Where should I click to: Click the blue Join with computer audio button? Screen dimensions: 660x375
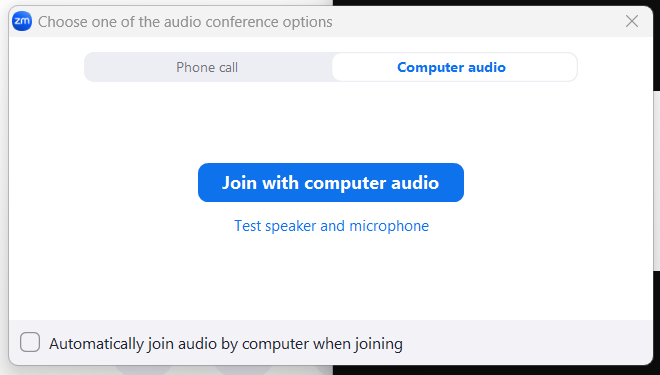point(331,183)
